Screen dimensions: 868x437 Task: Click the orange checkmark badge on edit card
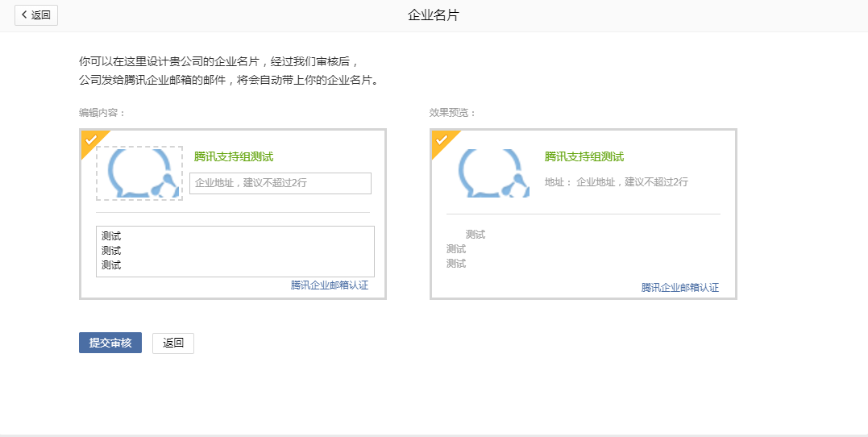coord(91,140)
